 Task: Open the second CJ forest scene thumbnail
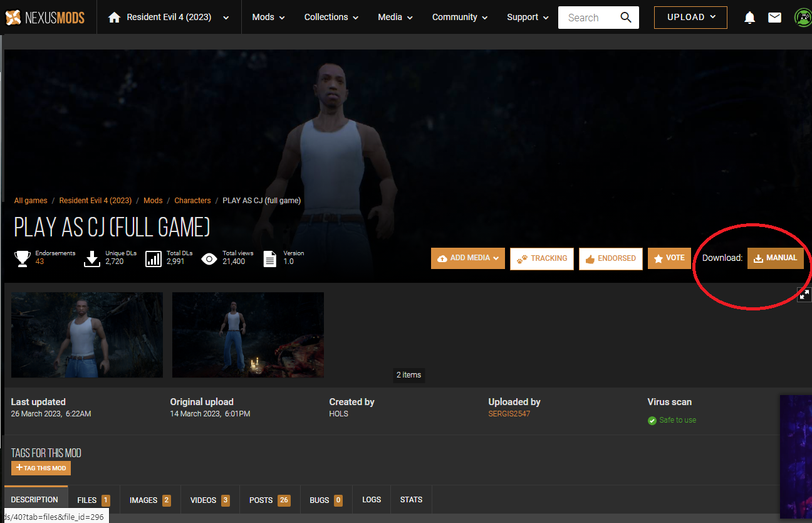tap(248, 335)
